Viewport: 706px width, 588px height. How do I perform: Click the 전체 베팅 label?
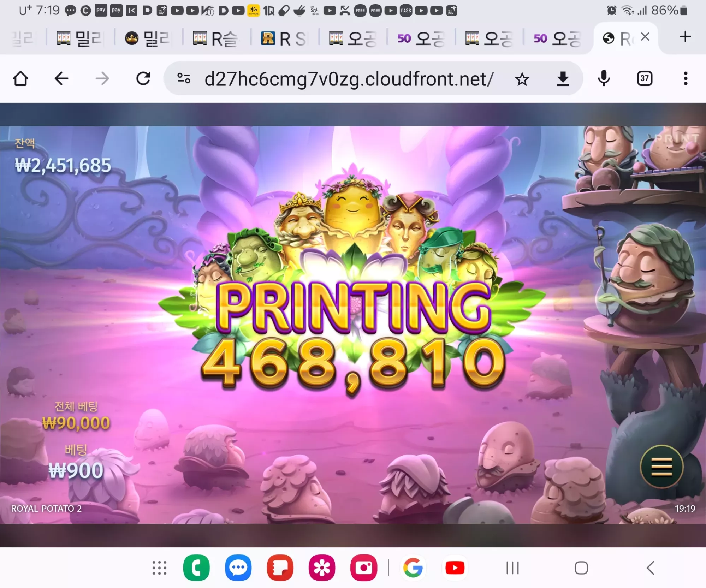76,406
